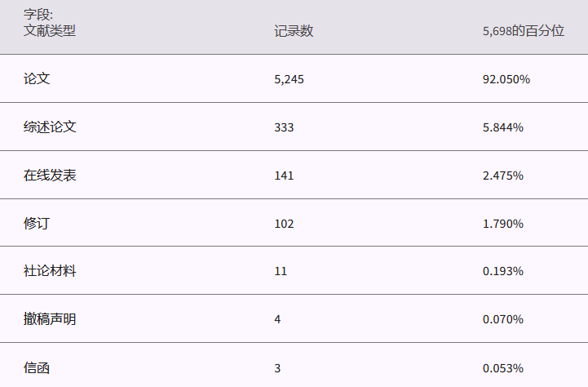Click the 记录数 column header
Viewport: 588px width, 387px height.
[294, 31]
